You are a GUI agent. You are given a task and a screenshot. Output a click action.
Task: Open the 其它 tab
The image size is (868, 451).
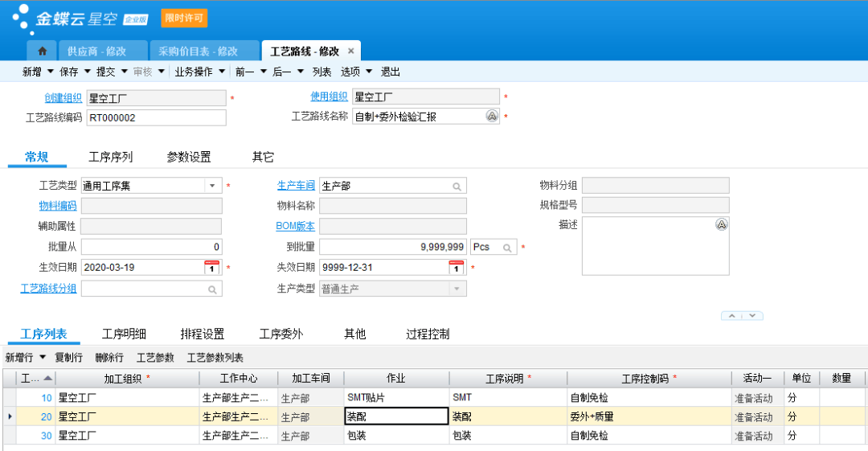point(263,157)
